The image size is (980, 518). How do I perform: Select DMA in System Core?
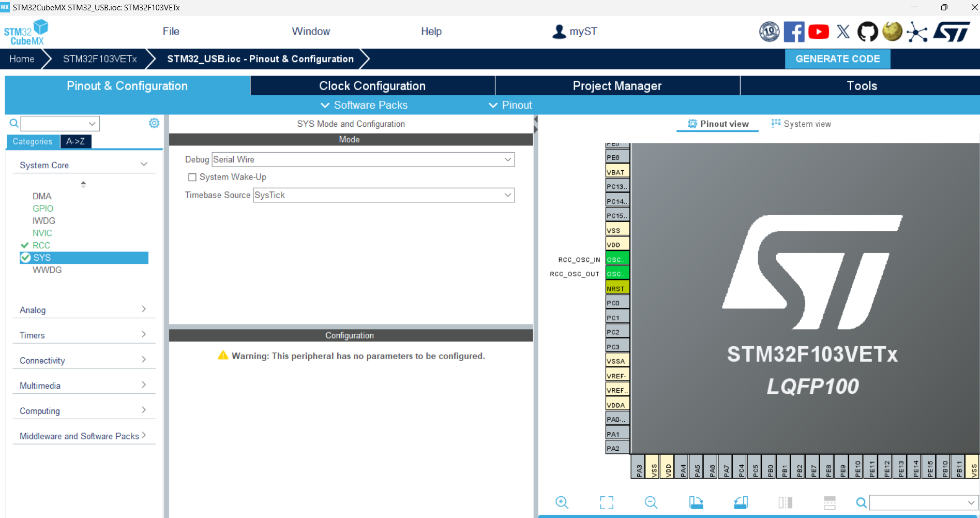42,196
